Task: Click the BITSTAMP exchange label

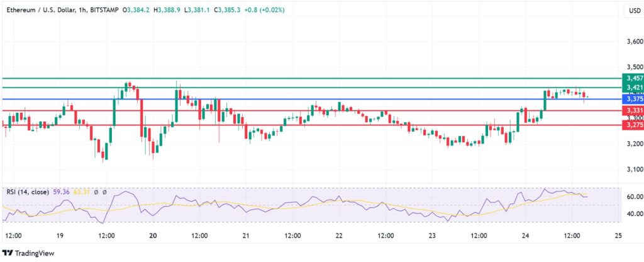Action: [104, 9]
